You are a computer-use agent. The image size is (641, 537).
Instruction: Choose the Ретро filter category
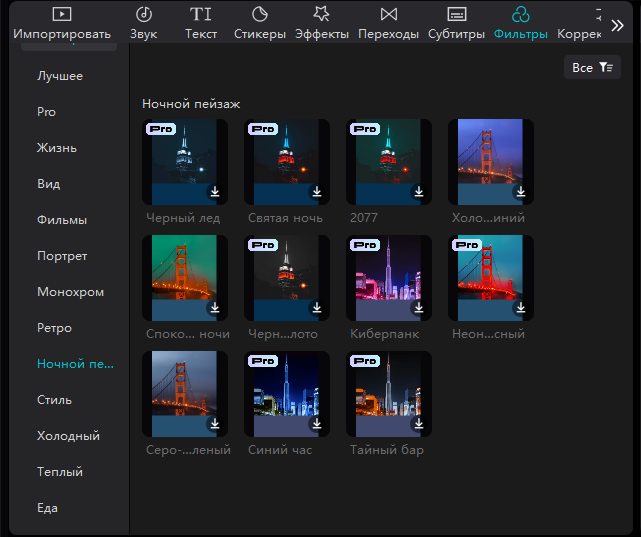(54, 328)
